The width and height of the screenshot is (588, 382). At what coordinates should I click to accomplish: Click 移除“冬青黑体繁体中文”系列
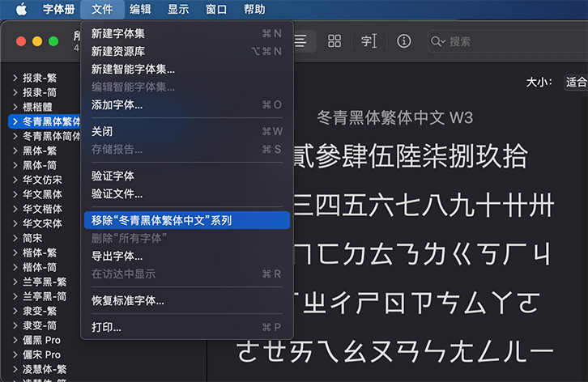[187, 220]
